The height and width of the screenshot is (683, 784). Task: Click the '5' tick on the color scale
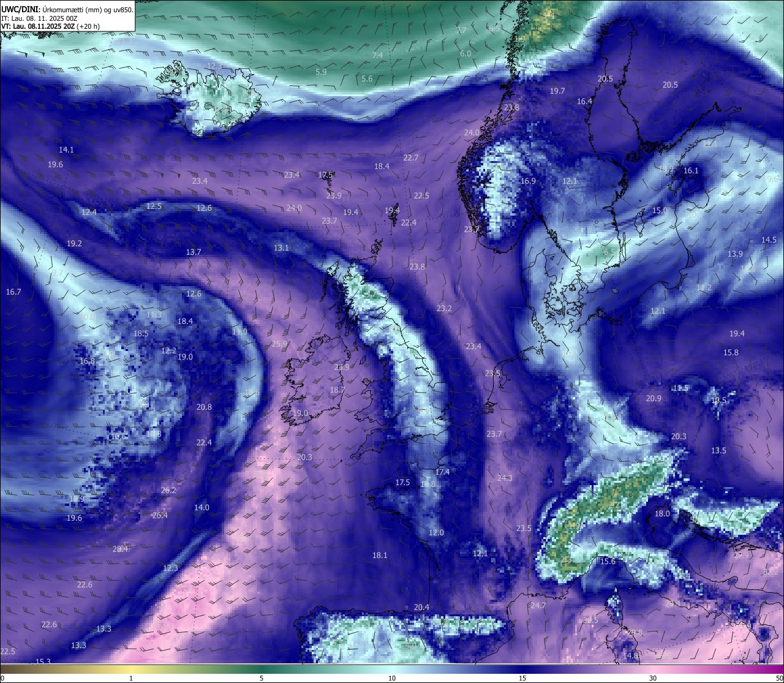262,678
